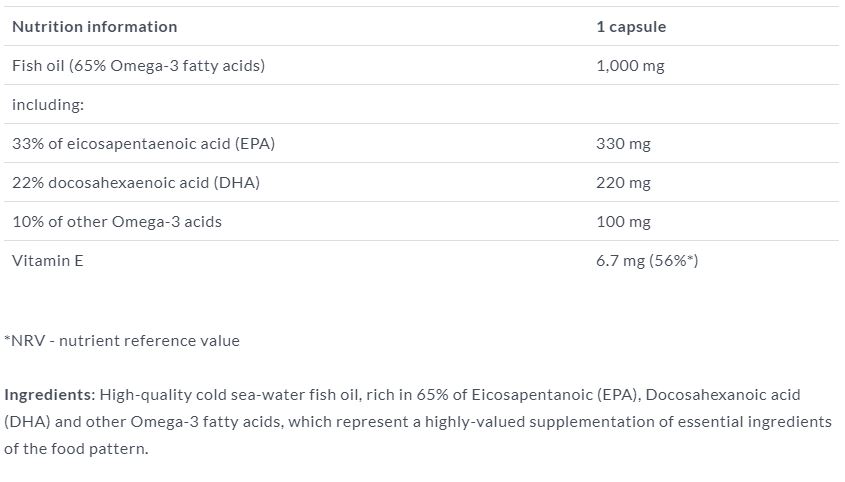Click the "*NRV - nutrient reference value" footnote
This screenshot has width=845, height=482.
tap(122, 340)
